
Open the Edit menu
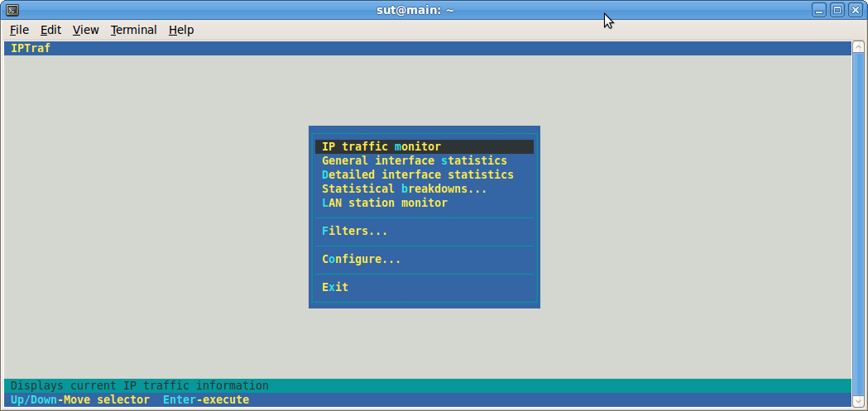point(51,30)
